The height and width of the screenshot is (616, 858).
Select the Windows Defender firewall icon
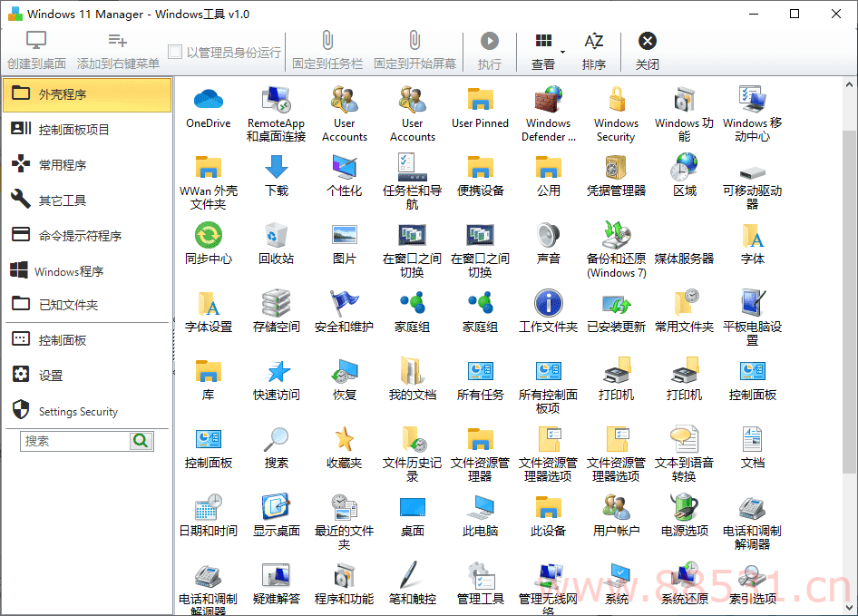click(x=548, y=100)
